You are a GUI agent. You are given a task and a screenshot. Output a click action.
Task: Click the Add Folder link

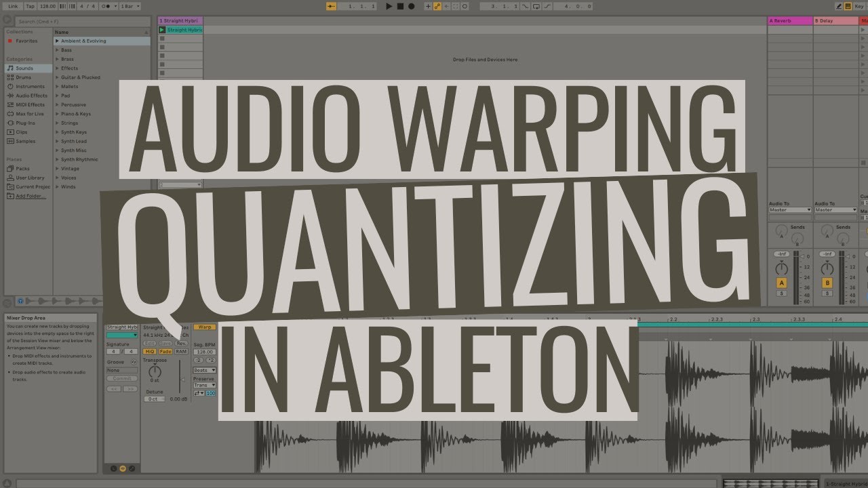click(x=31, y=196)
